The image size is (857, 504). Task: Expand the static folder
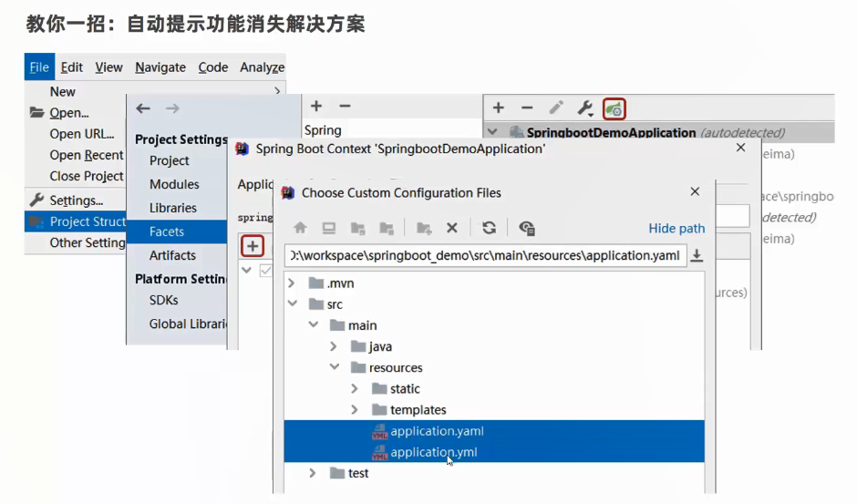(354, 388)
